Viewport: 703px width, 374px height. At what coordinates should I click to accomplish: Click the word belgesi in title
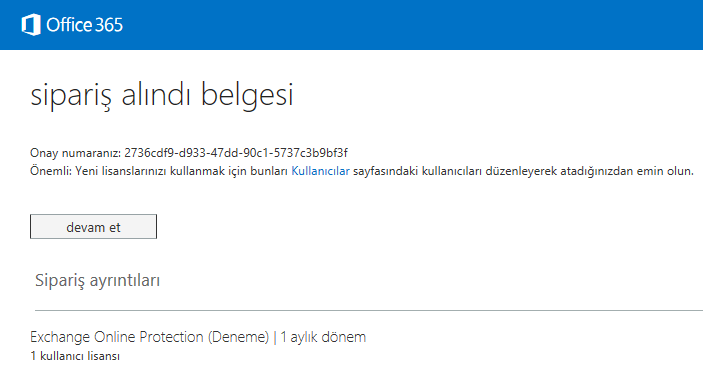click(x=247, y=96)
